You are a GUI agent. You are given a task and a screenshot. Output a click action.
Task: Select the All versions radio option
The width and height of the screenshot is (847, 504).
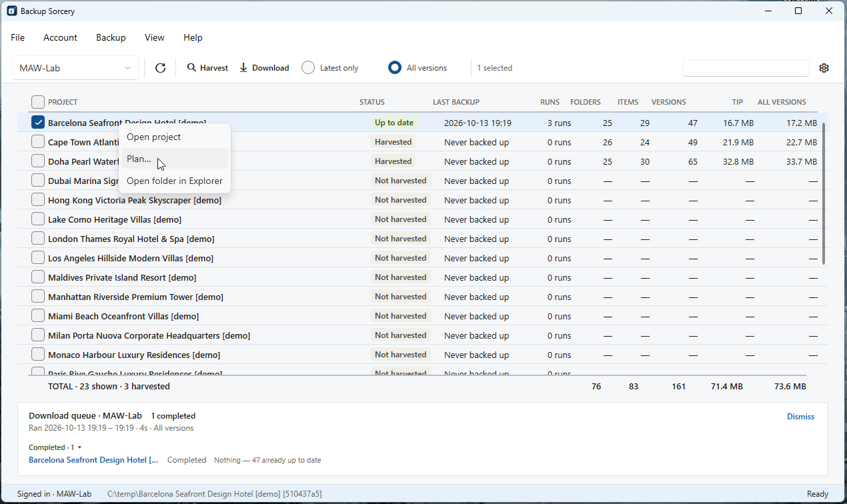coord(418,68)
